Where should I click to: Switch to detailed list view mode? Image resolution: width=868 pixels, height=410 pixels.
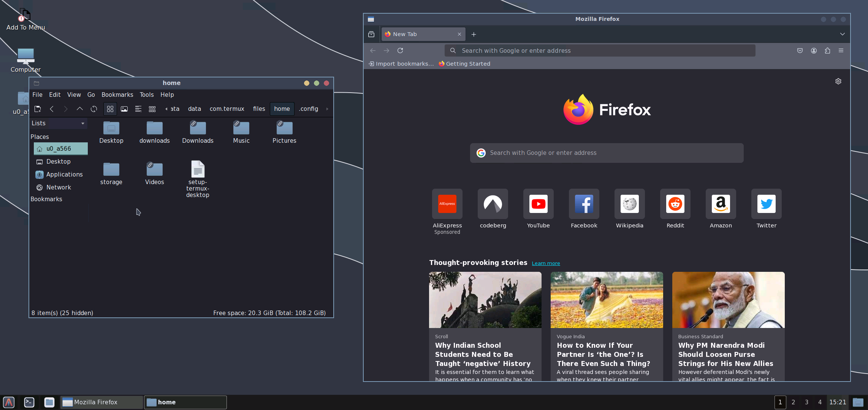138,109
